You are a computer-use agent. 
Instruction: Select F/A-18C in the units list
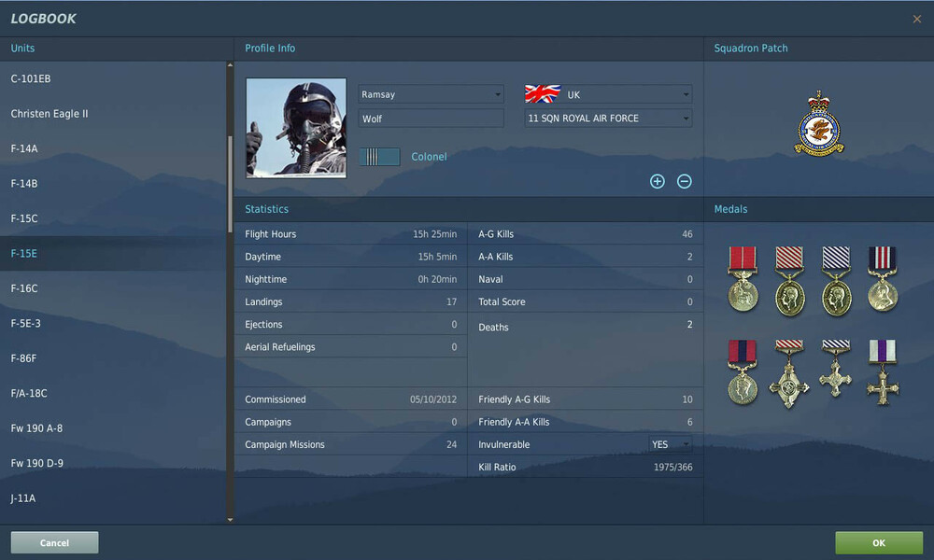click(113, 393)
